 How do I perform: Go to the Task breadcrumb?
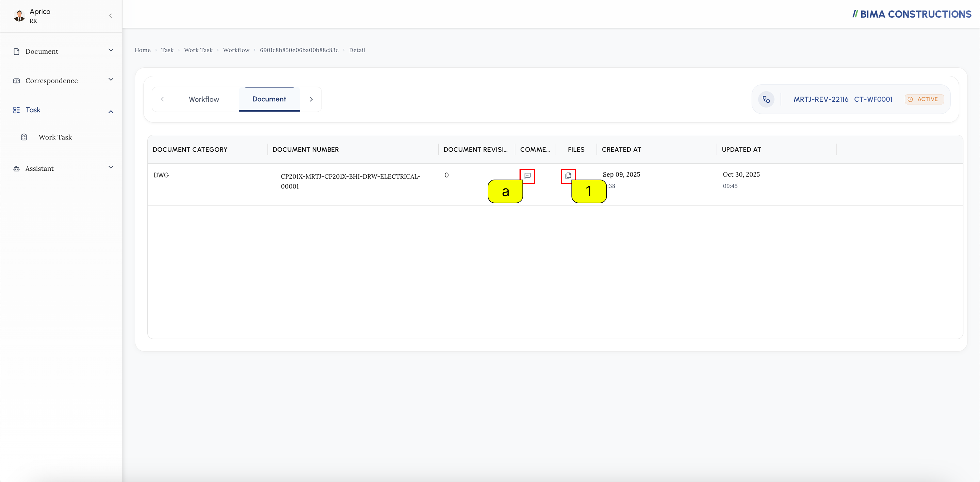[x=167, y=50]
